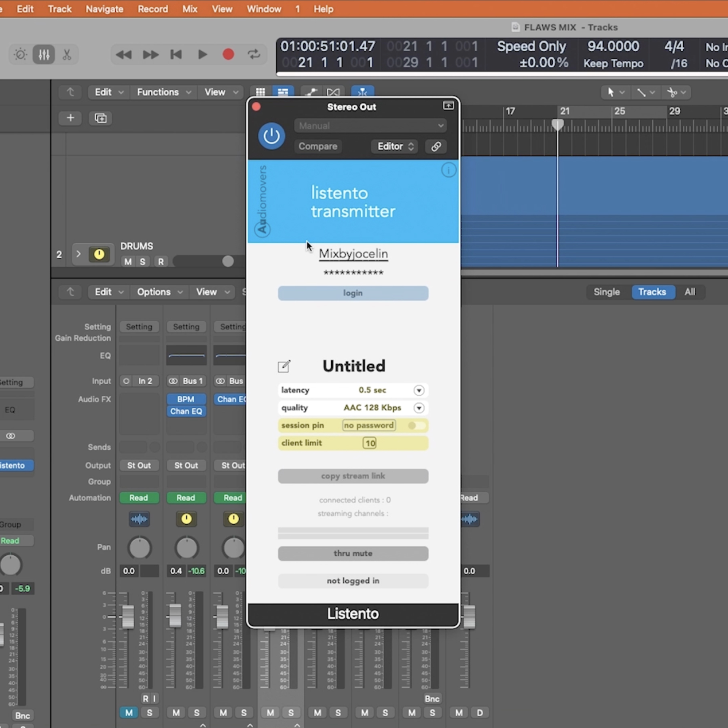This screenshot has height=728, width=728.
Task: Click the password field with asterisks
Action: [353, 273]
